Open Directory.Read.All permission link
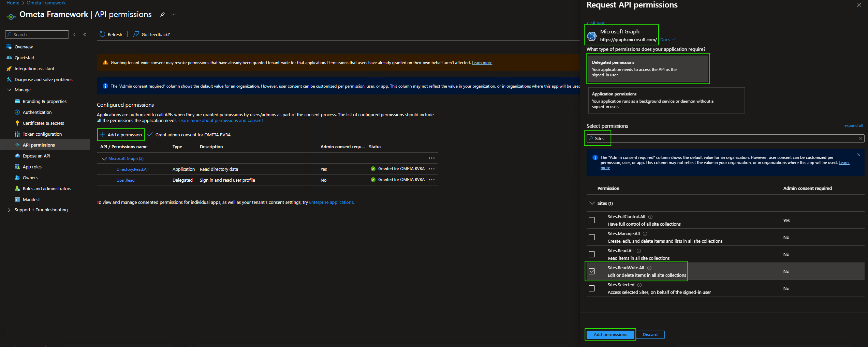 click(132, 169)
